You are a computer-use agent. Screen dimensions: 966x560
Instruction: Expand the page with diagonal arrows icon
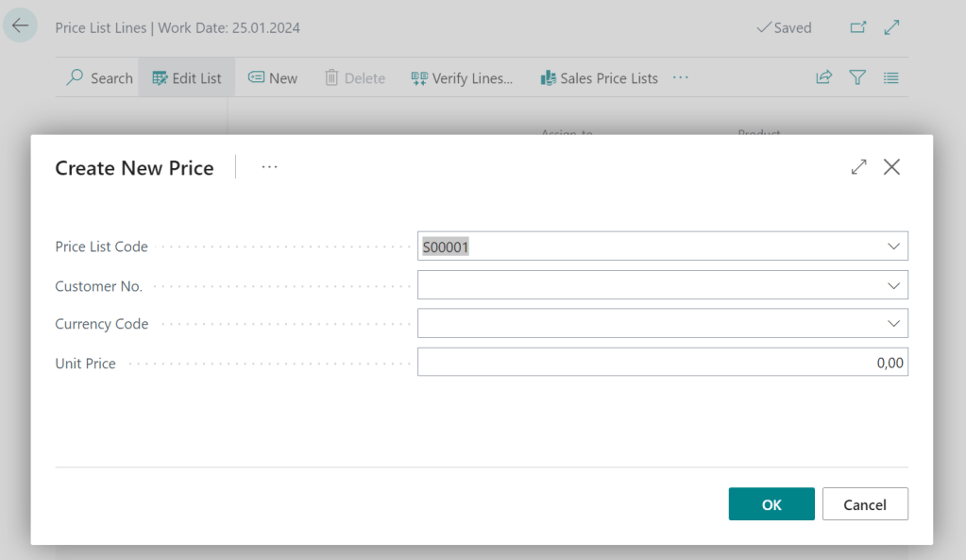click(891, 27)
